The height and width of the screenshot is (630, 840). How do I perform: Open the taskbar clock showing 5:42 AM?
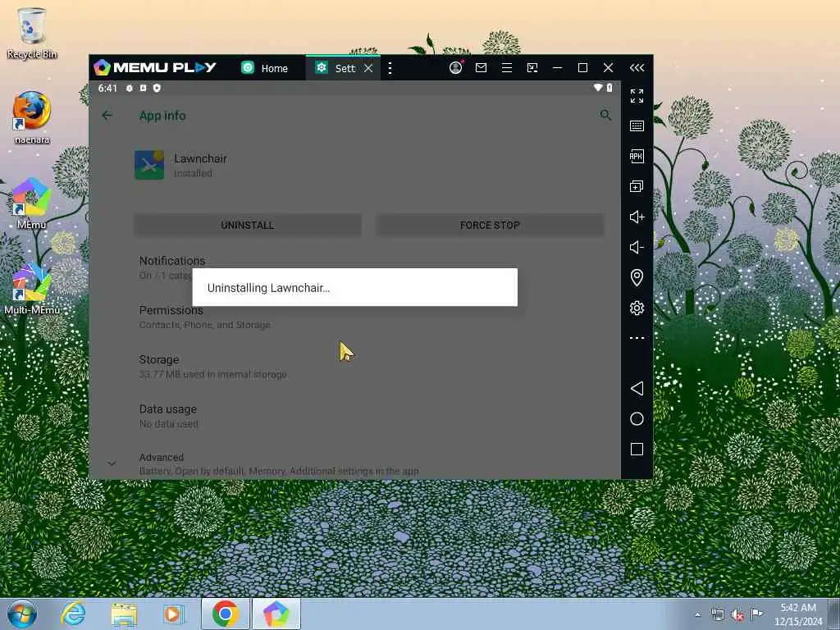[x=798, y=614]
